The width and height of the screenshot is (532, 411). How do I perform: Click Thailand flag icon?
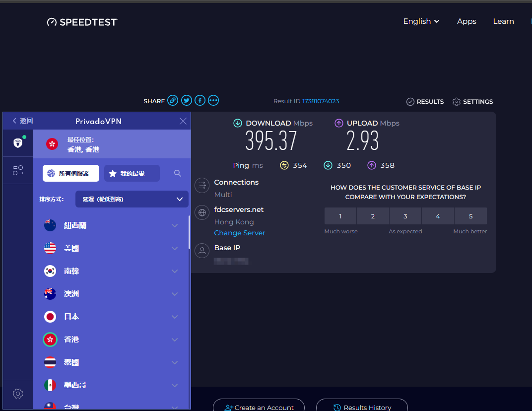(50, 362)
